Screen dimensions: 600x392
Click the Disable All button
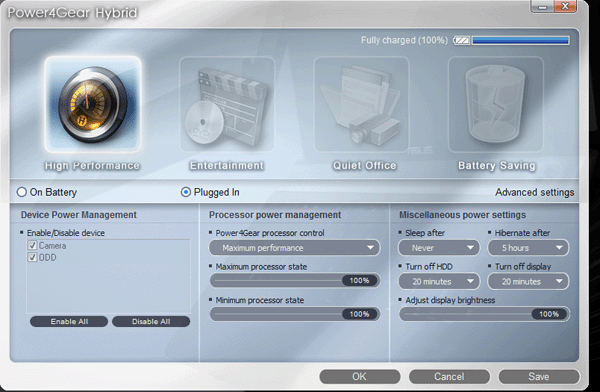151,322
